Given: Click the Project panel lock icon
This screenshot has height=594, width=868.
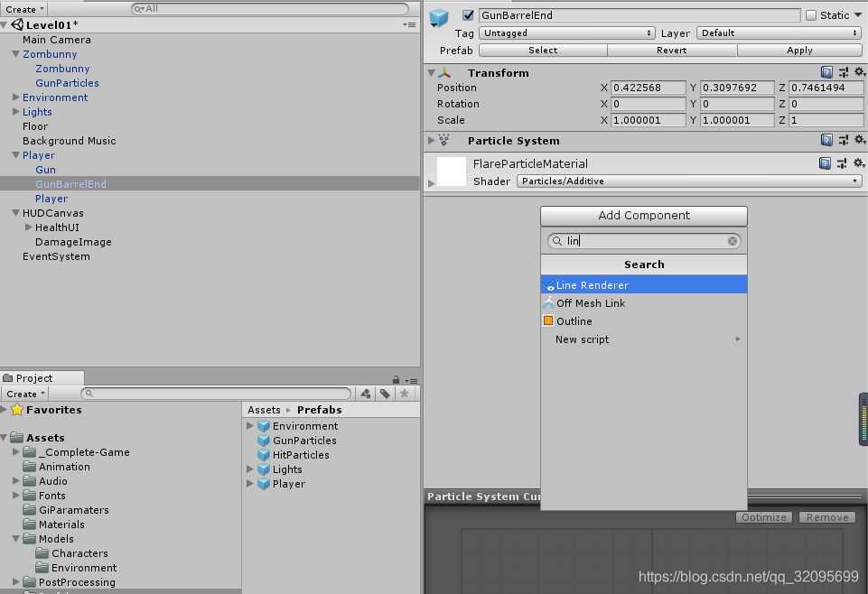Looking at the screenshot, I should tap(396, 380).
